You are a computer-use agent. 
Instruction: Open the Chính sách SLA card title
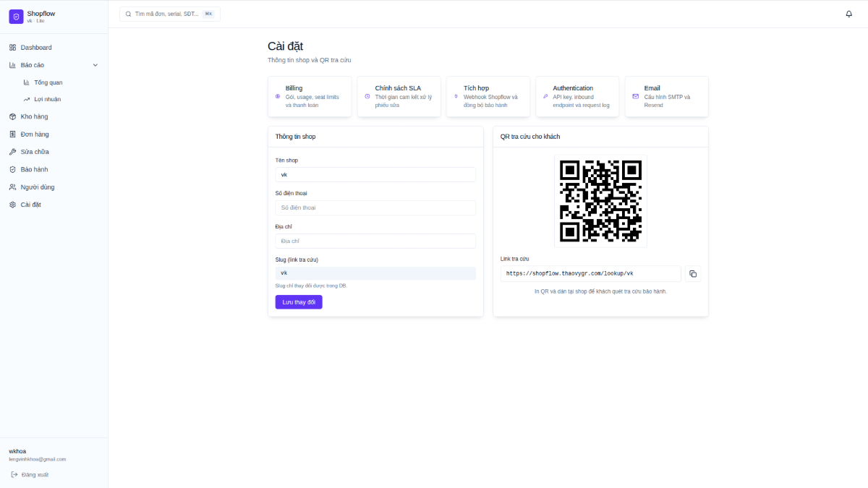[398, 88]
